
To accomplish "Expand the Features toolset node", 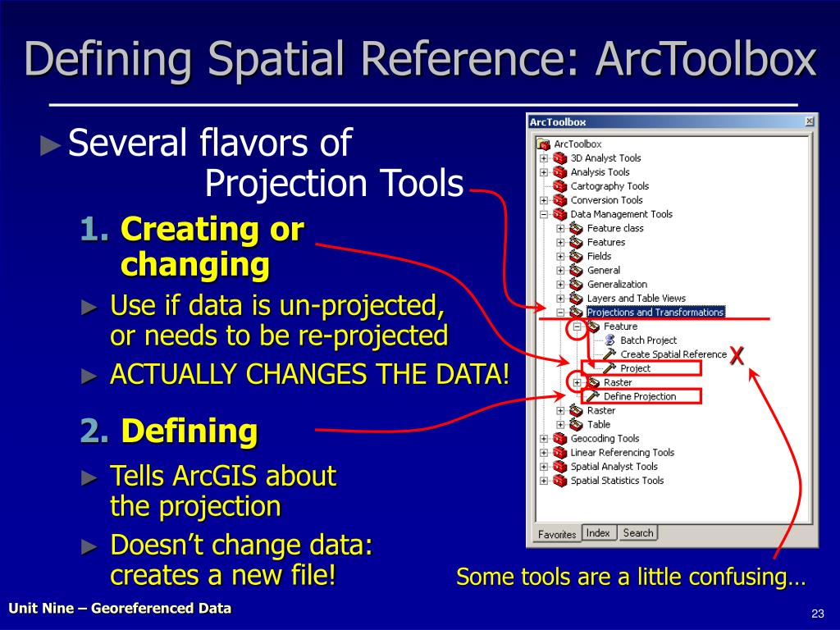I will 560,242.
